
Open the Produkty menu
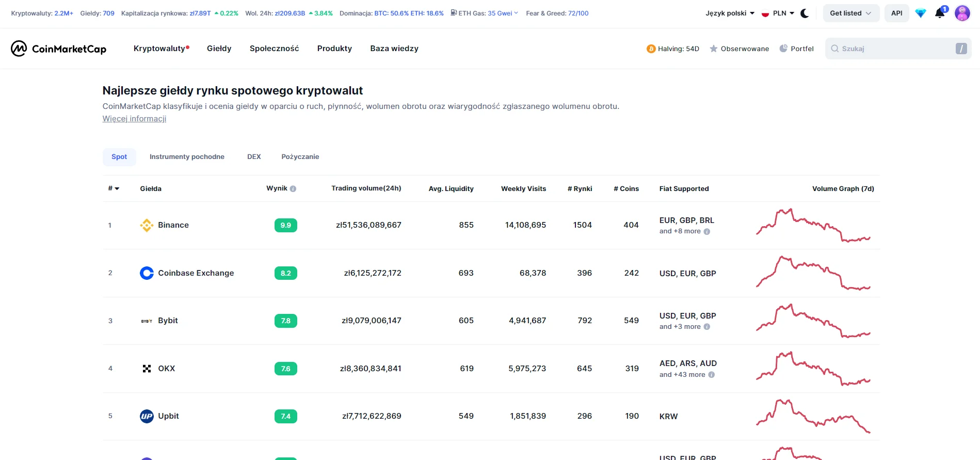[334, 49]
